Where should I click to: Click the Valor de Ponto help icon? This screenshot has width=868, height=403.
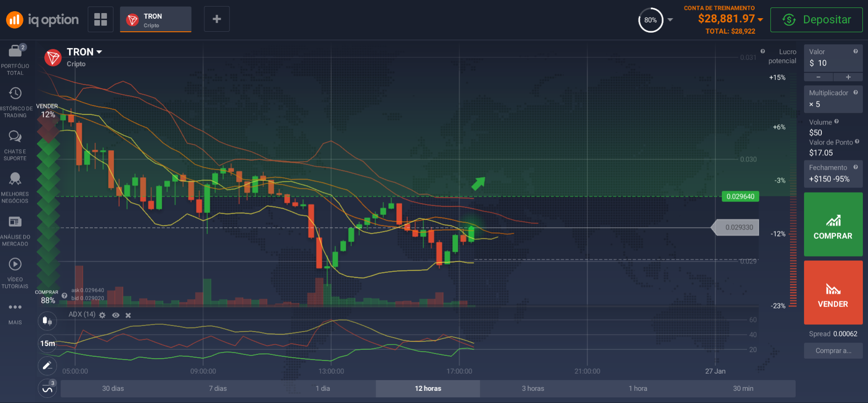pos(857,141)
